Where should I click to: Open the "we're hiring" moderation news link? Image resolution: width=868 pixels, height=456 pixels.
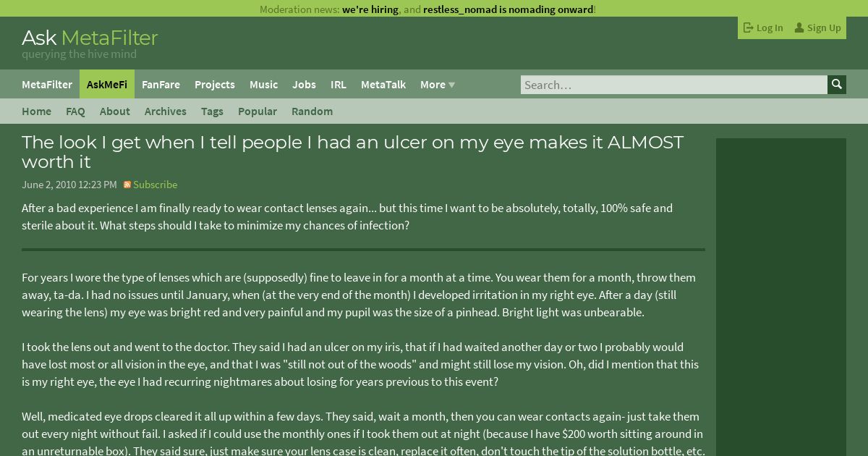coord(370,9)
